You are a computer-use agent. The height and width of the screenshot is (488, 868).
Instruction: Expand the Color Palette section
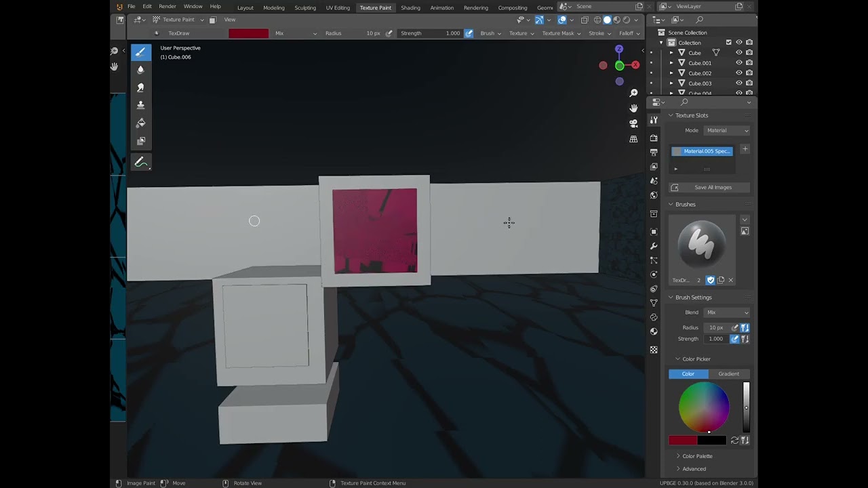(x=697, y=456)
